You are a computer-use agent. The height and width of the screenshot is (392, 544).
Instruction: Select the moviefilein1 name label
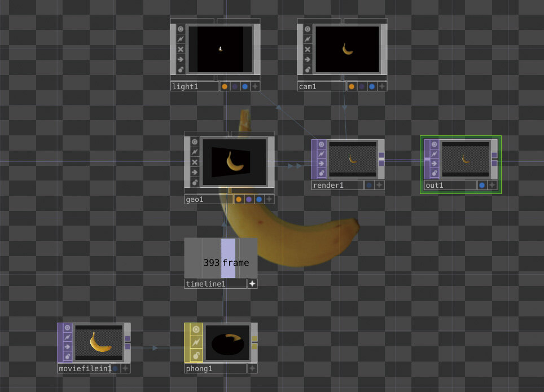pos(84,368)
